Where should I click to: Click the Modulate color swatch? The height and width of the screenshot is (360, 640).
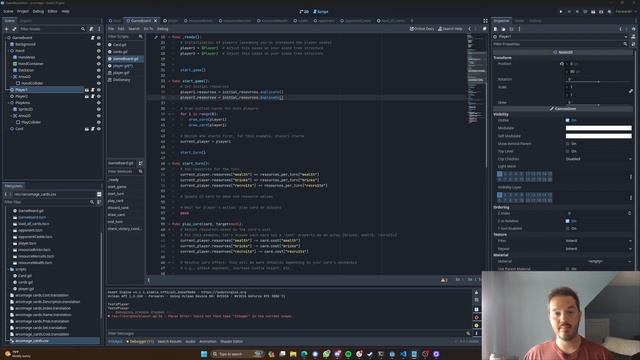598,128
